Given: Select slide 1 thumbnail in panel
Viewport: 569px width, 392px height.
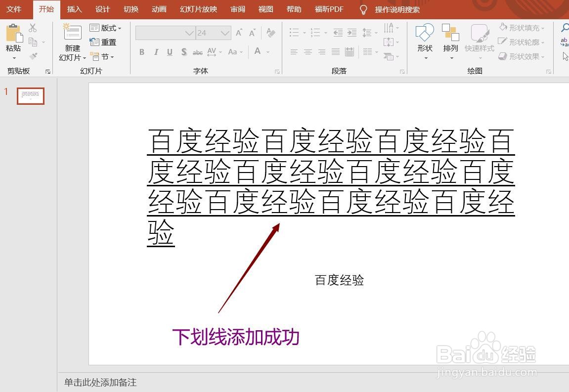Looking at the screenshot, I should 31,96.
